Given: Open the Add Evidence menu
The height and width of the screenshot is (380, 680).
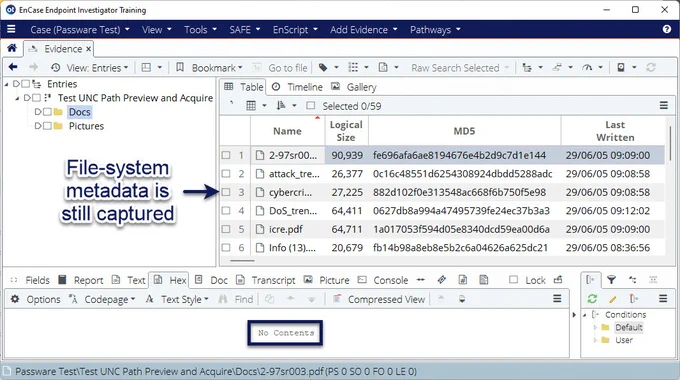Looking at the screenshot, I should [363, 29].
